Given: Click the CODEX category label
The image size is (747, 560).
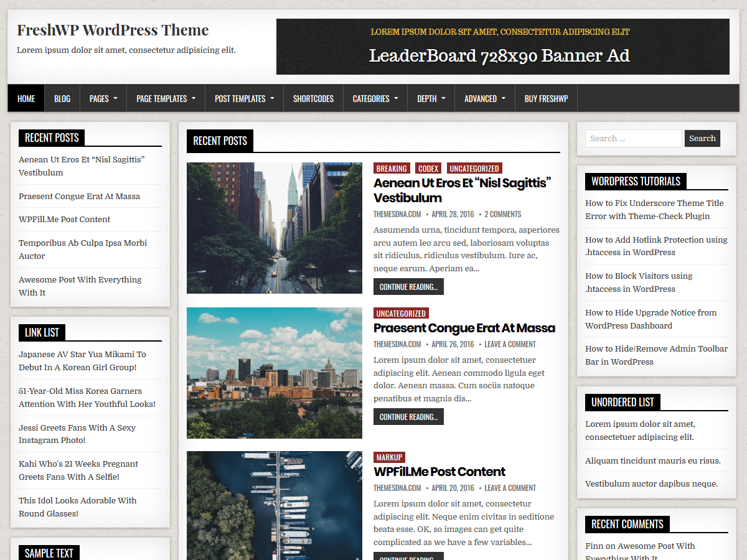Looking at the screenshot, I should click(x=428, y=168).
